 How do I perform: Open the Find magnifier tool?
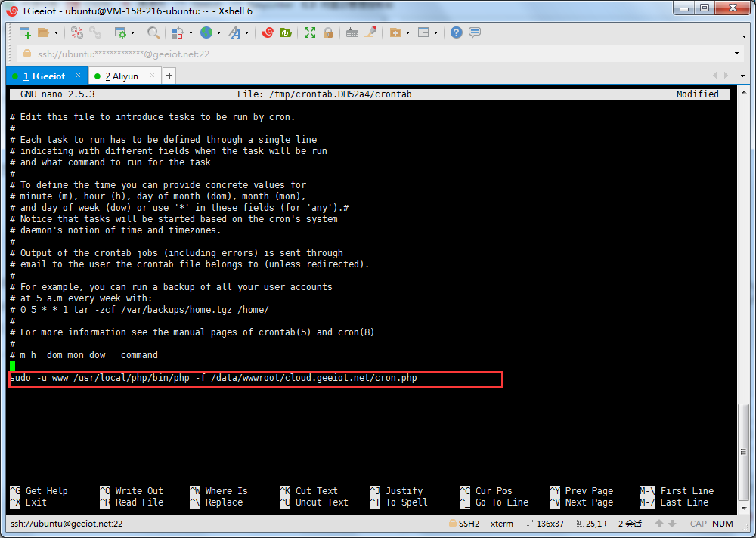pos(153,32)
